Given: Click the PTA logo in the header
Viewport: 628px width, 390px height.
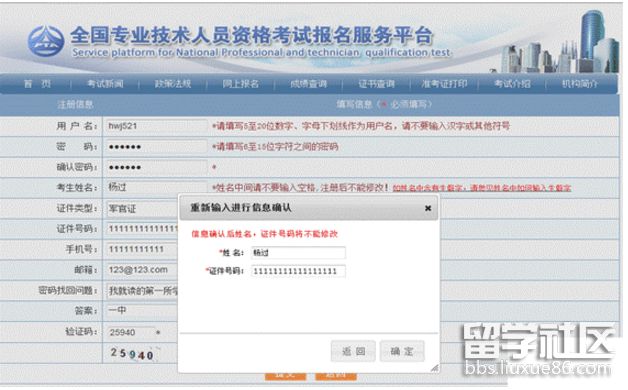Looking at the screenshot, I should tap(46, 41).
